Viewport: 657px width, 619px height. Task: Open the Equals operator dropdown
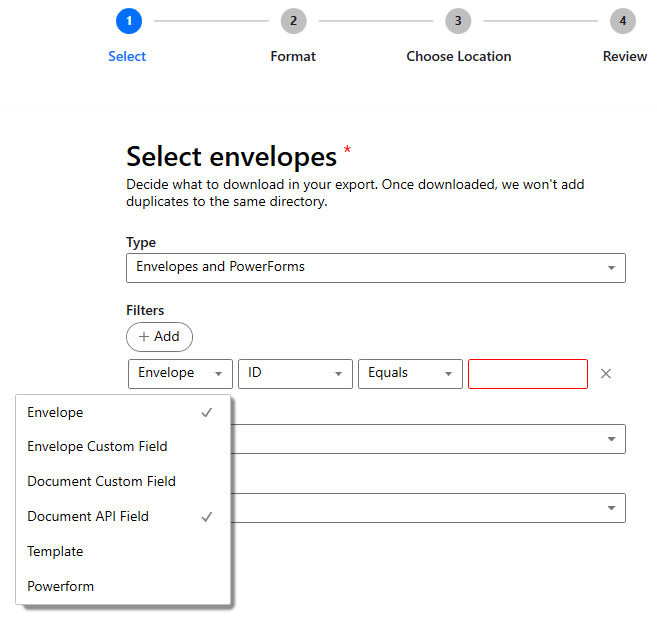[410, 374]
